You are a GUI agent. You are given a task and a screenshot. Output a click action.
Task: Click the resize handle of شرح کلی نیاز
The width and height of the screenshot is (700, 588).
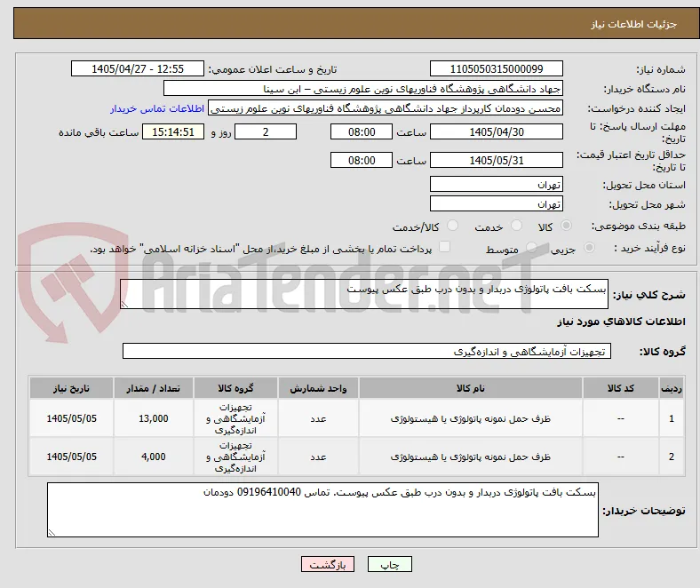pyautogui.click(x=124, y=305)
